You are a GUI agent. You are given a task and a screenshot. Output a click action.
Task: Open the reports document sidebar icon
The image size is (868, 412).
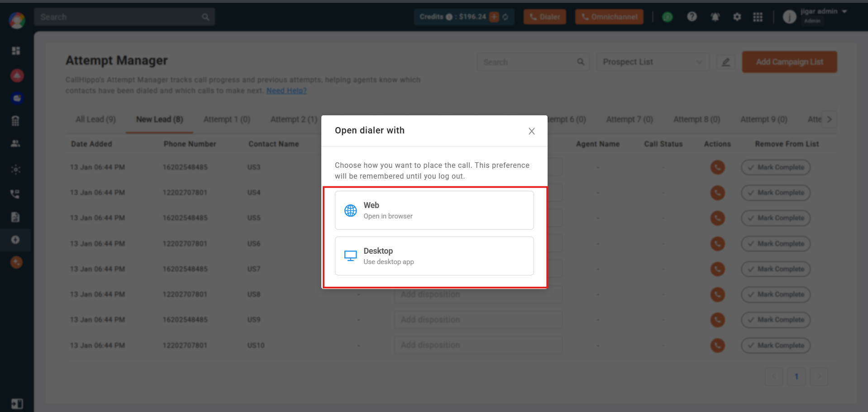(x=15, y=217)
